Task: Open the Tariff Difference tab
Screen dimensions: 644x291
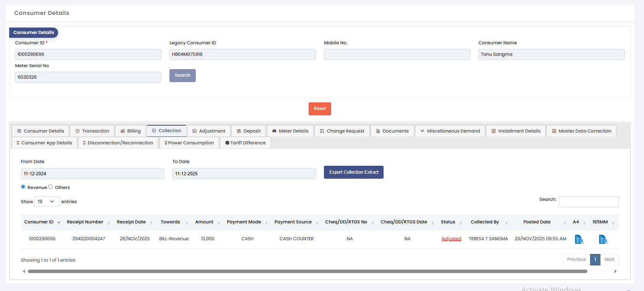Action: pos(246,143)
